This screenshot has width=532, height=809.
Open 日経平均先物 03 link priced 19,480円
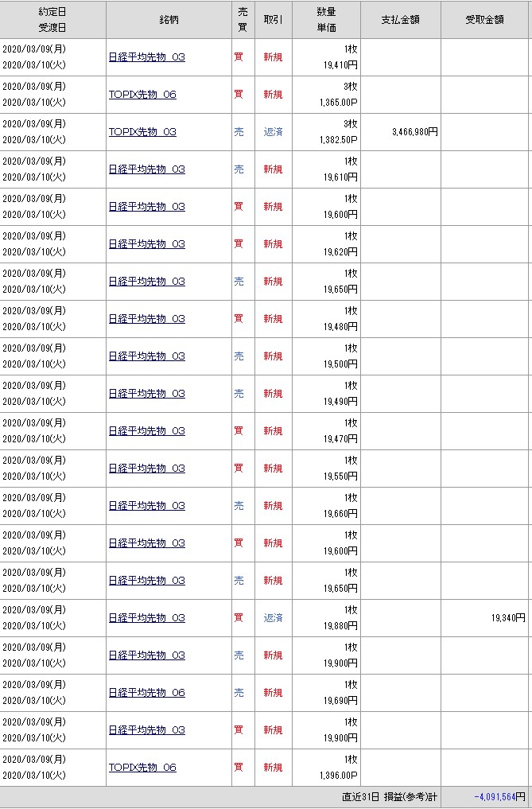(x=146, y=319)
